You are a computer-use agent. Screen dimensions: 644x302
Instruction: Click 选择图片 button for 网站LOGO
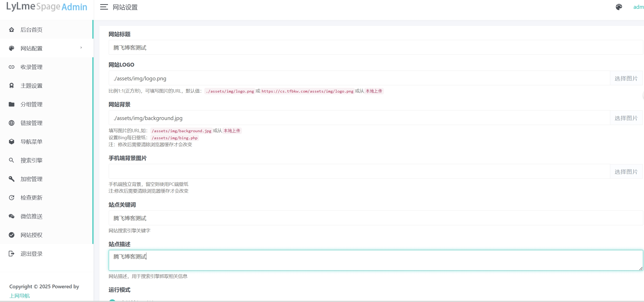[x=626, y=78]
